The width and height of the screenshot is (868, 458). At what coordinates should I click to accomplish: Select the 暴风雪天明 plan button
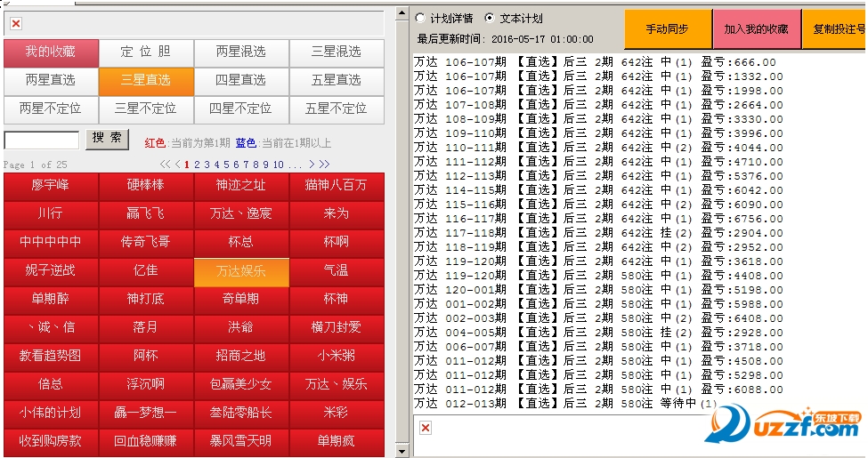pos(241,442)
